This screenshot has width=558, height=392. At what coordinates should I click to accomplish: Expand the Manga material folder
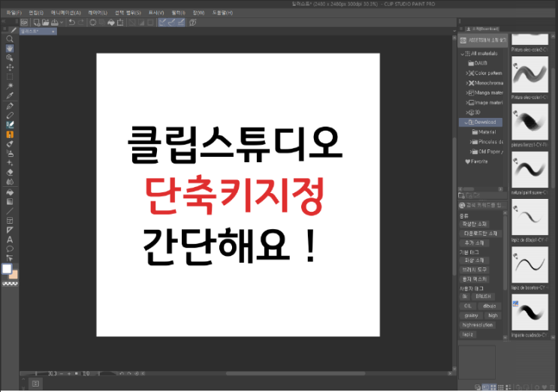point(467,93)
